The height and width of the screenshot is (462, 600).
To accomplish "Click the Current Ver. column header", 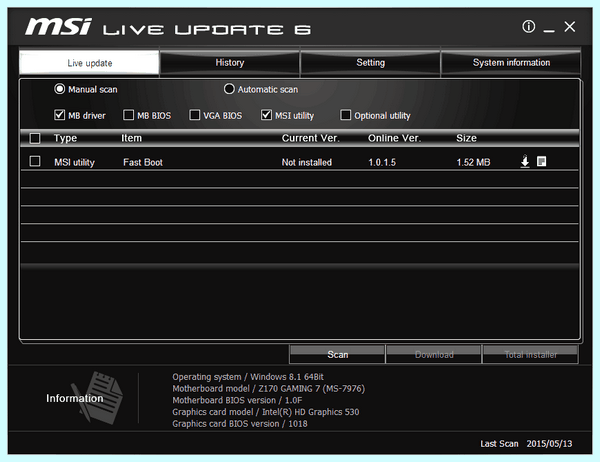I will (x=311, y=138).
